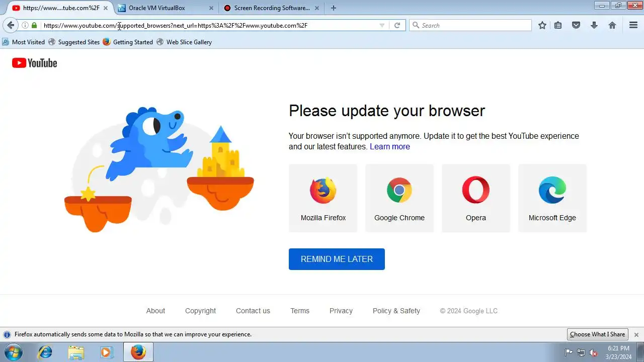This screenshot has width=644, height=362.
Task: Open Windows Explorer folder in taskbar
Action: click(x=76, y=352)
